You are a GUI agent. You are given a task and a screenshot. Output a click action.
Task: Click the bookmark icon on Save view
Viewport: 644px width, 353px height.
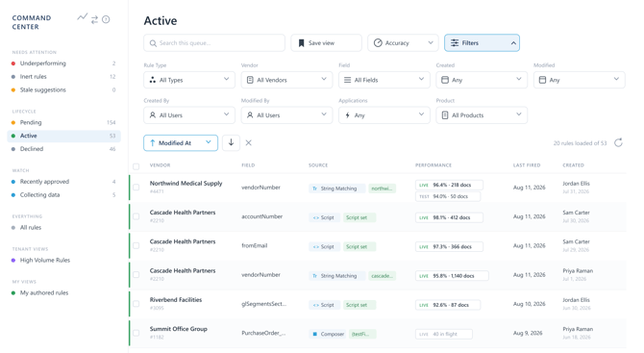[302, 42]
